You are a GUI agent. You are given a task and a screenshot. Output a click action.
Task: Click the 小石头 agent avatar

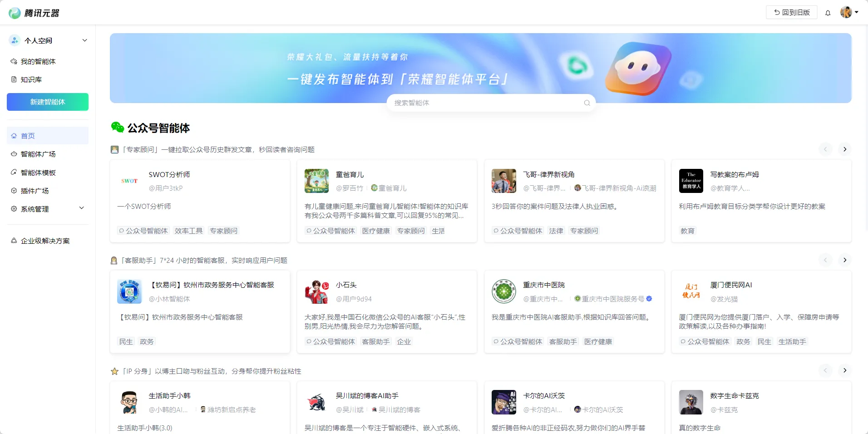pos(316,291)
